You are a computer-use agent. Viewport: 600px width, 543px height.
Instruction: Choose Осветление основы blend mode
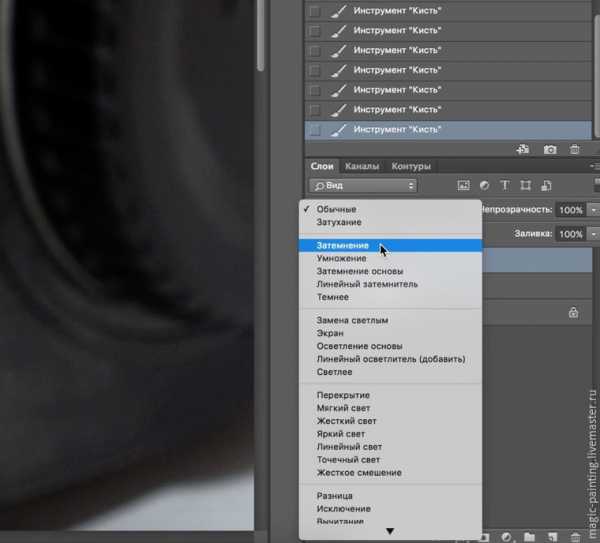[390, 346]
